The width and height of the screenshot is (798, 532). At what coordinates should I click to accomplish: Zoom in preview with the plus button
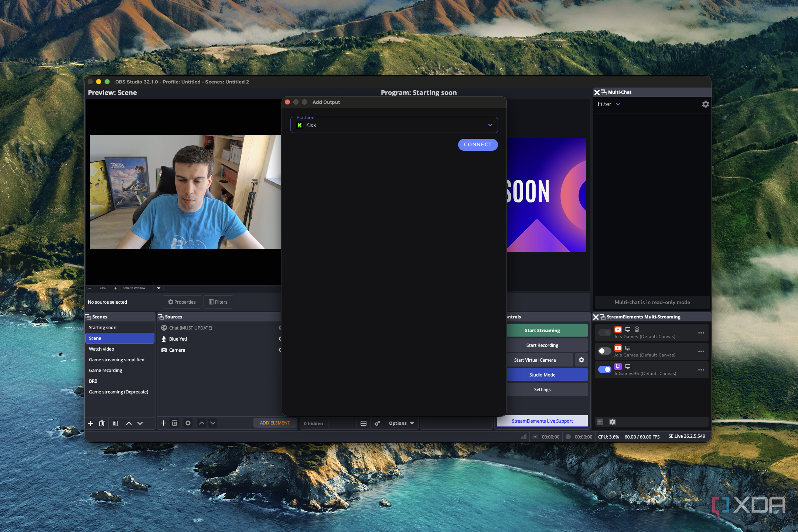pyautogui.click(x=116, y=288)
